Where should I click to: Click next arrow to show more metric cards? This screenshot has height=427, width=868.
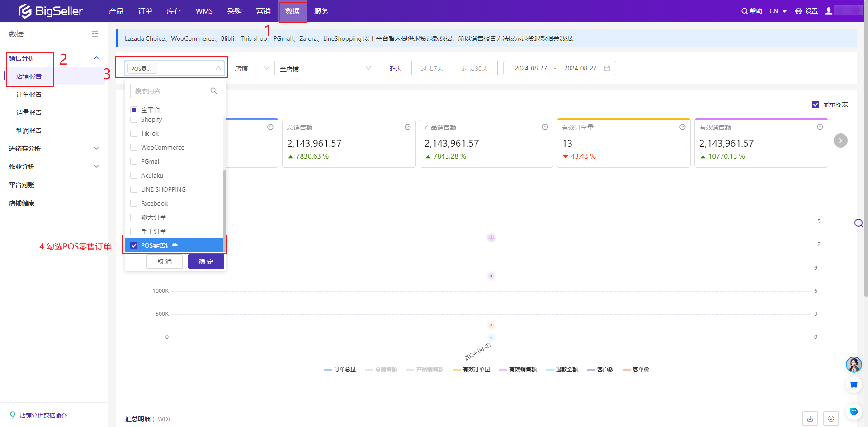tap(840, 141)
